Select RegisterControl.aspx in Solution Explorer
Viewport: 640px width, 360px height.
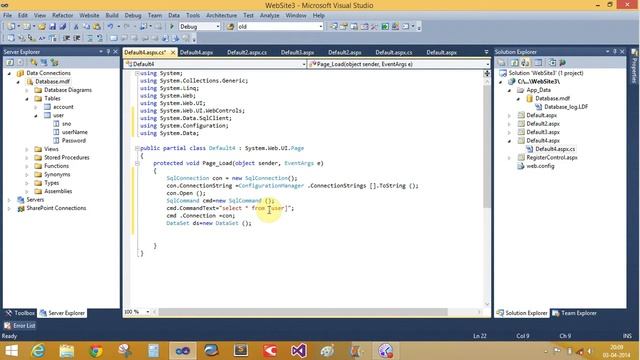(551, 158)
